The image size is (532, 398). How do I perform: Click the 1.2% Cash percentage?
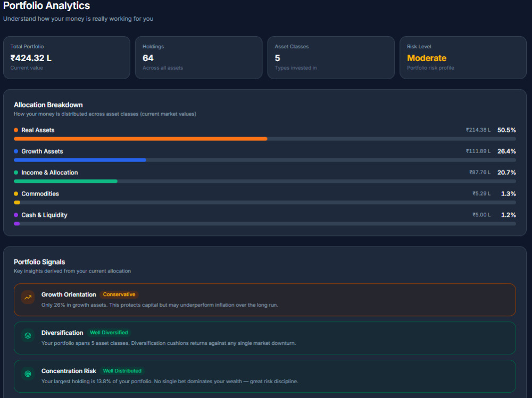(509, 215)
